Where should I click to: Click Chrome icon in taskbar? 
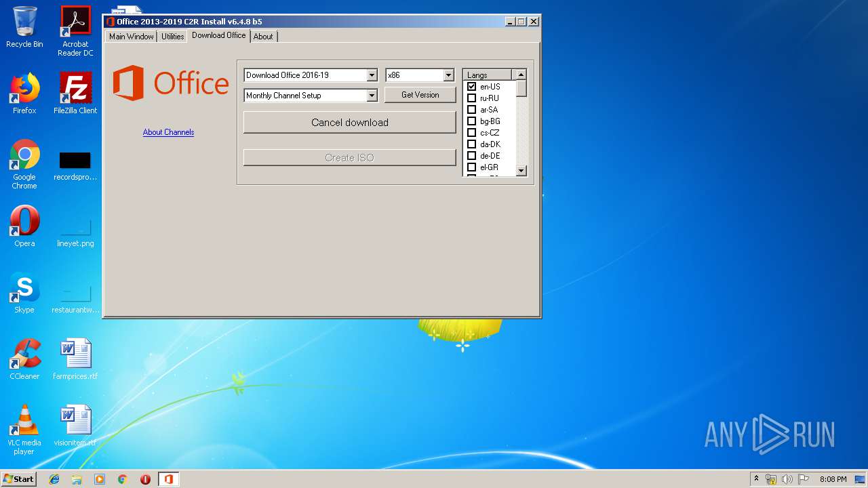(x=123, y=479)
